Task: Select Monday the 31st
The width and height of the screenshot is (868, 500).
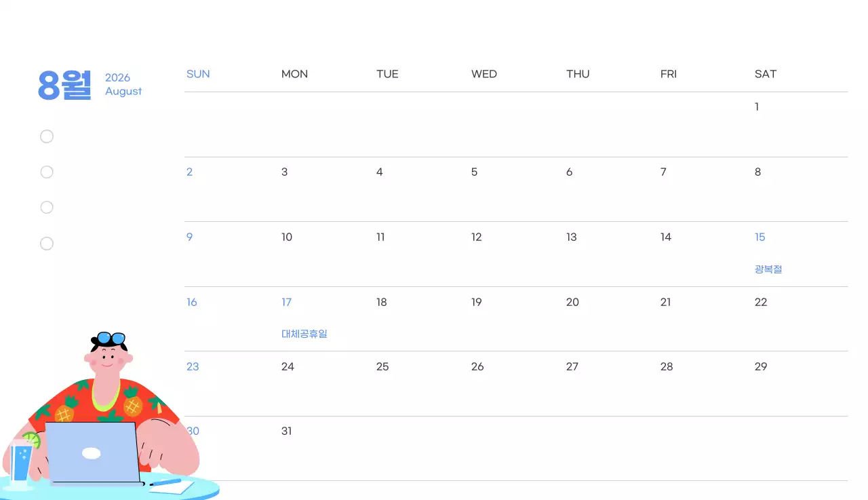Action: pyautogui.click(x=287, y=431)
